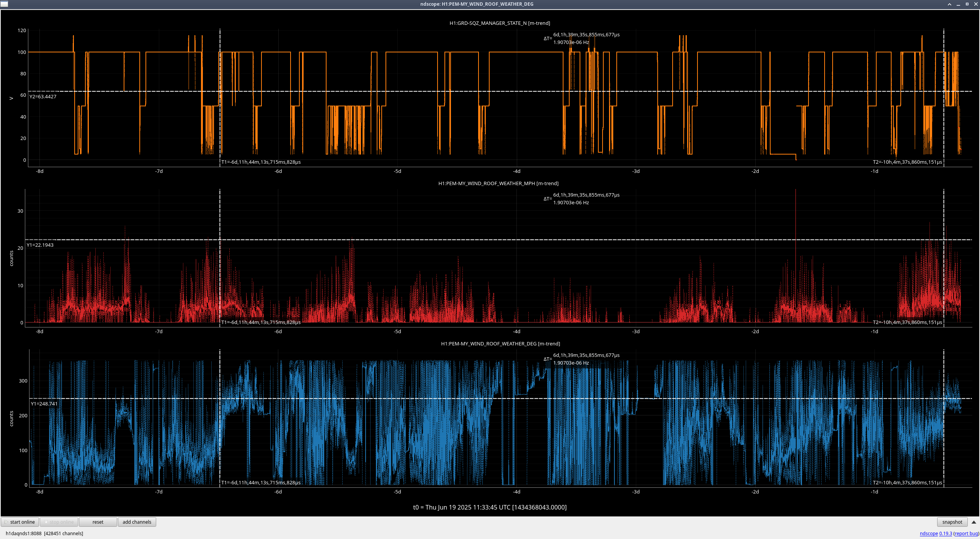Click the V axis label of top plot
The height and width of the screenshot is (539, 980).
11,98
